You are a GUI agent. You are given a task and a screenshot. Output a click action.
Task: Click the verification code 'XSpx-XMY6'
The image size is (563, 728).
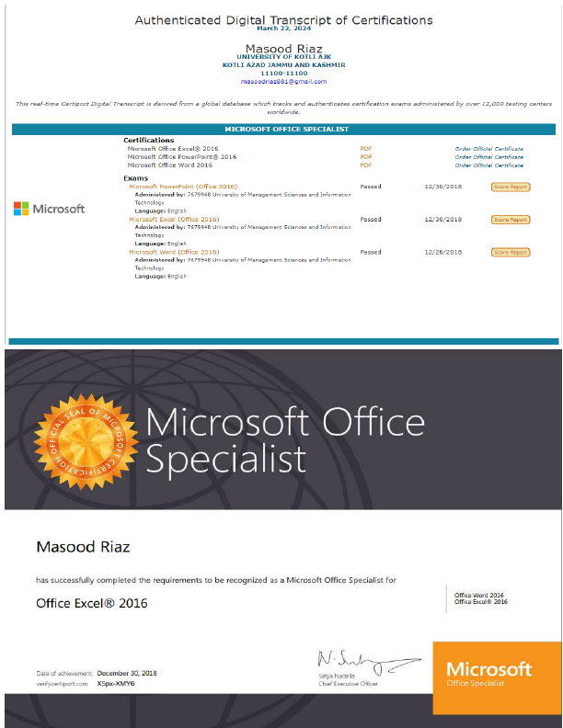116,684
